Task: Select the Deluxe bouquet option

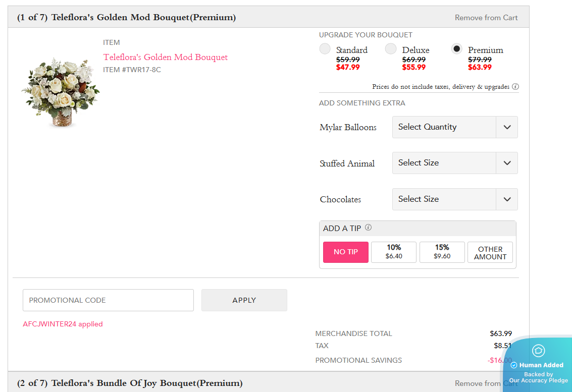Action: click(391, 49)
